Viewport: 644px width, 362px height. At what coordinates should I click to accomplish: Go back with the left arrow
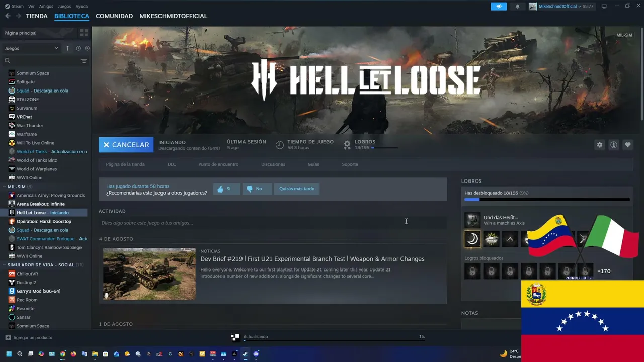coord(8,16)
